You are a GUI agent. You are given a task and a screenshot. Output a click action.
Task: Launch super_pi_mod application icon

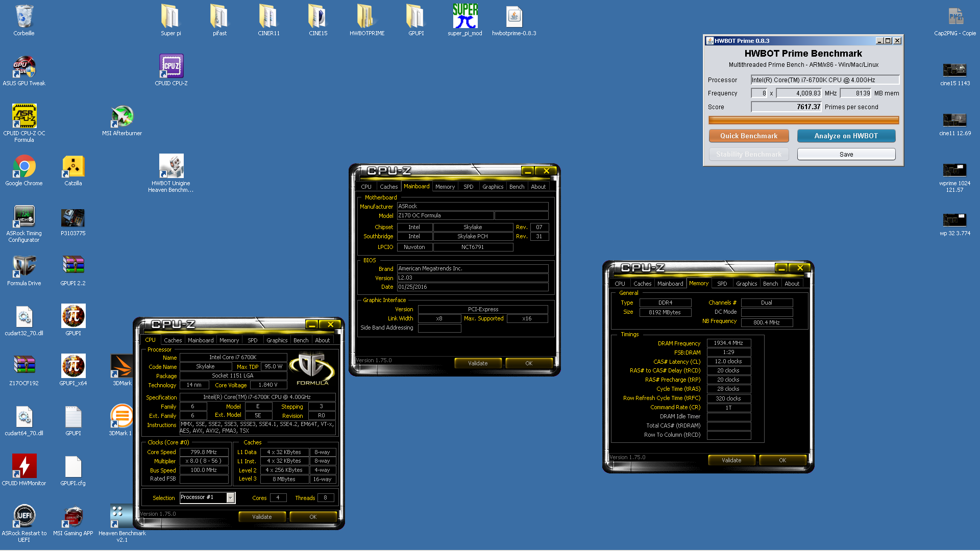[x=464, y=20]
